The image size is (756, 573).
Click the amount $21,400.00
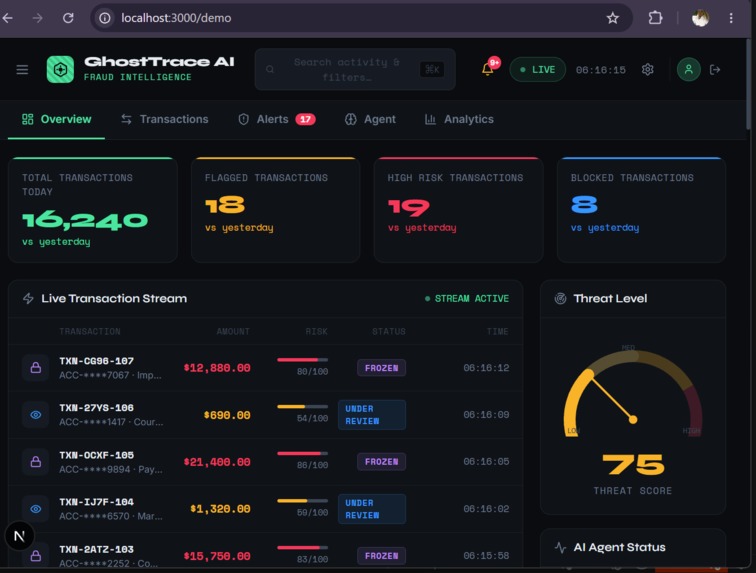[217, 462]
